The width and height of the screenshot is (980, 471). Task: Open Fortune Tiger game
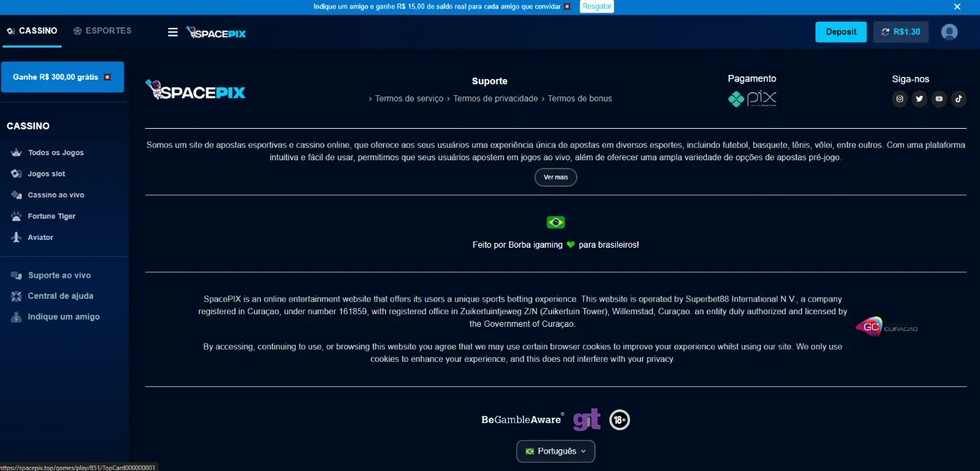click(52, 216)
